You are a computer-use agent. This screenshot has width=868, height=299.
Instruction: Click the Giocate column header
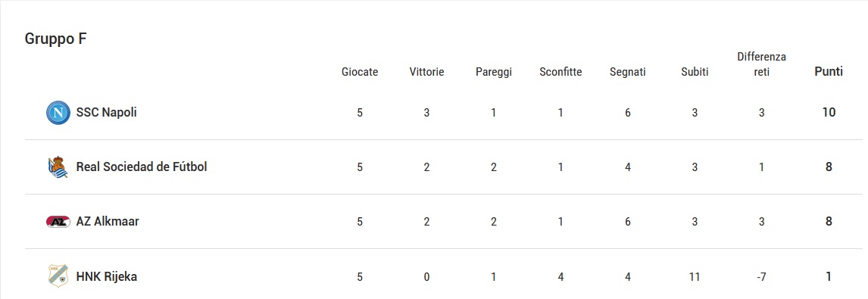[360, 72]
